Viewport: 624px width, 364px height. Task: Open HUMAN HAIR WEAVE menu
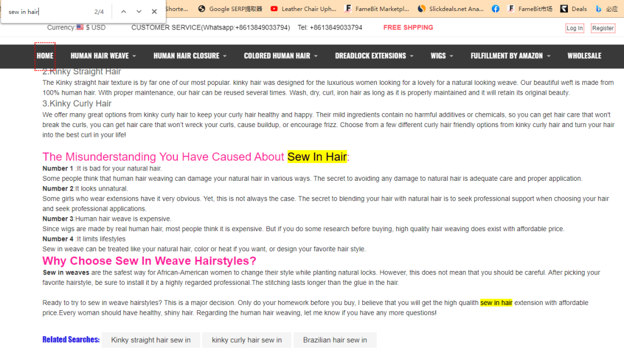click(99, 56)
